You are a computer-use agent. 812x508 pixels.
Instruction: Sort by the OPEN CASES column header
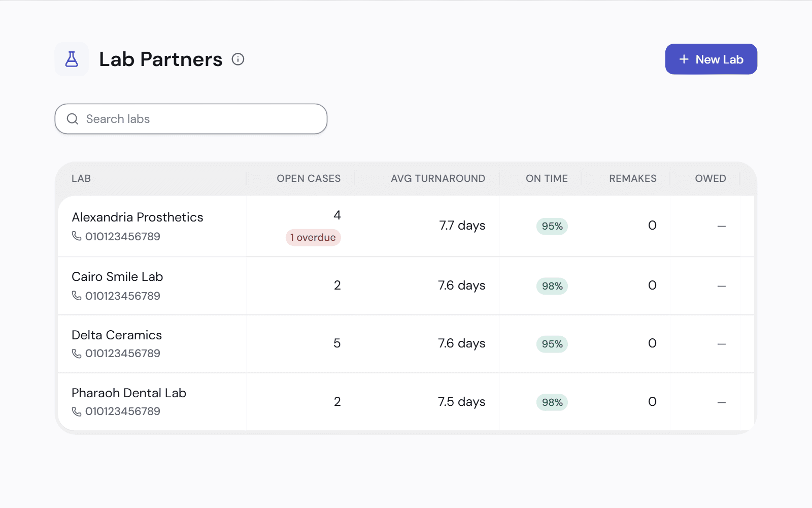[x=309, y=178]
